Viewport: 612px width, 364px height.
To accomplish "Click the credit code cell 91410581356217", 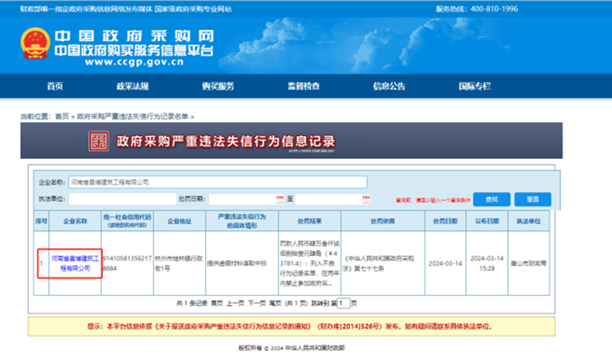I will tap(127, 263).
